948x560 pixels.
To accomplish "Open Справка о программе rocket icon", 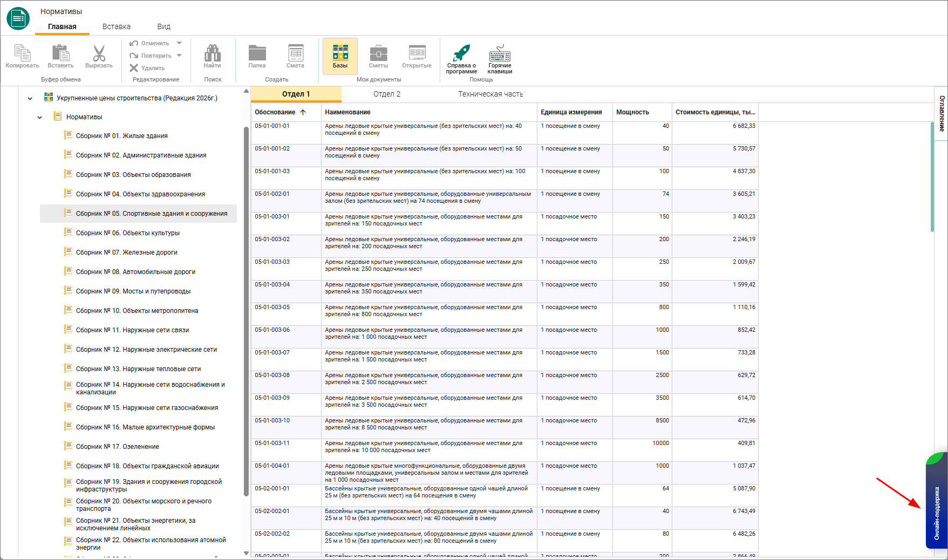I will (461, 58).
